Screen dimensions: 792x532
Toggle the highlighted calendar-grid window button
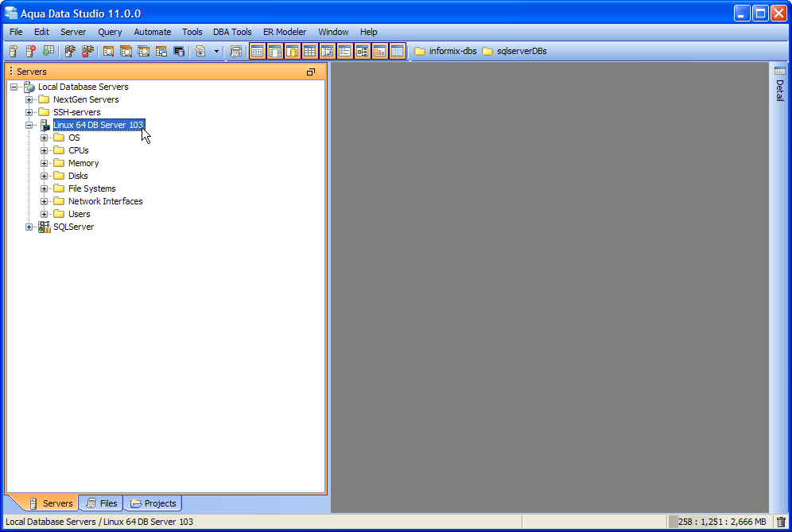(x=257, y=51)
